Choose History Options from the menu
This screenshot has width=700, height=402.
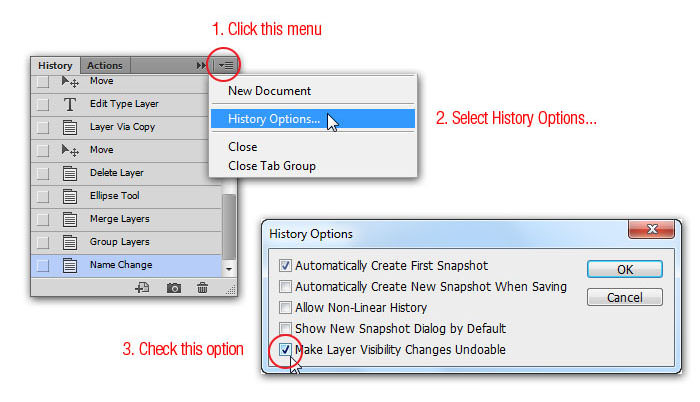[274, 119]
